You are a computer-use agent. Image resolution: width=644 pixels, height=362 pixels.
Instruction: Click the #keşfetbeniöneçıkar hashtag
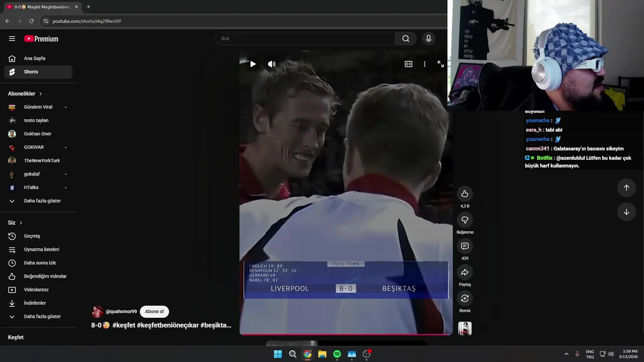[x=168, y=325]
